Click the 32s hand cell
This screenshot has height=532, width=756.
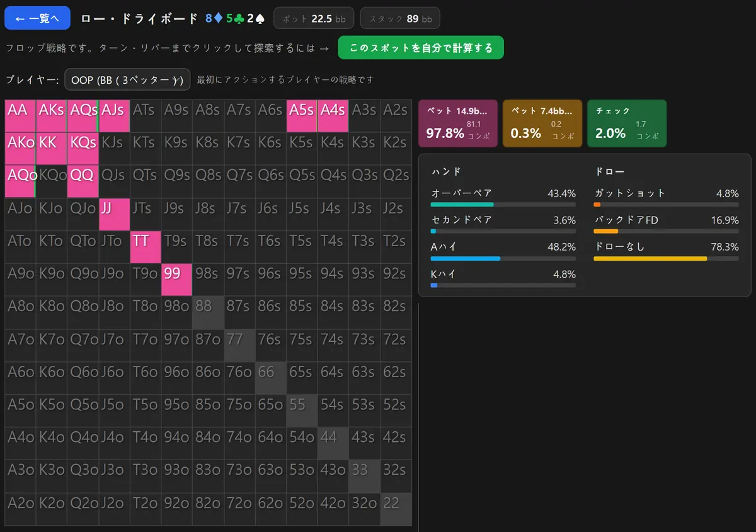(x=396, y=476)
